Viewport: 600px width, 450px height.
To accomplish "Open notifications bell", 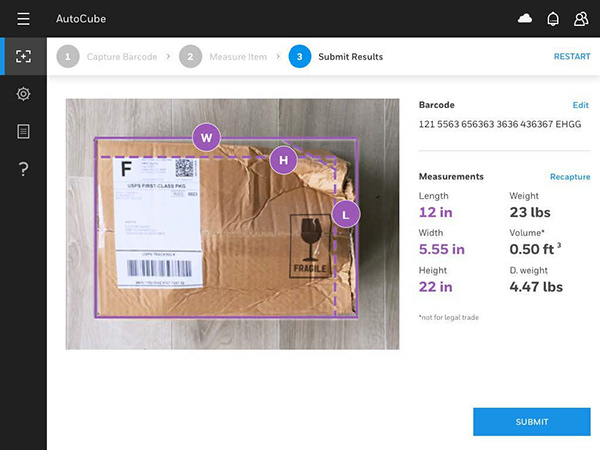I will [553, 18].
